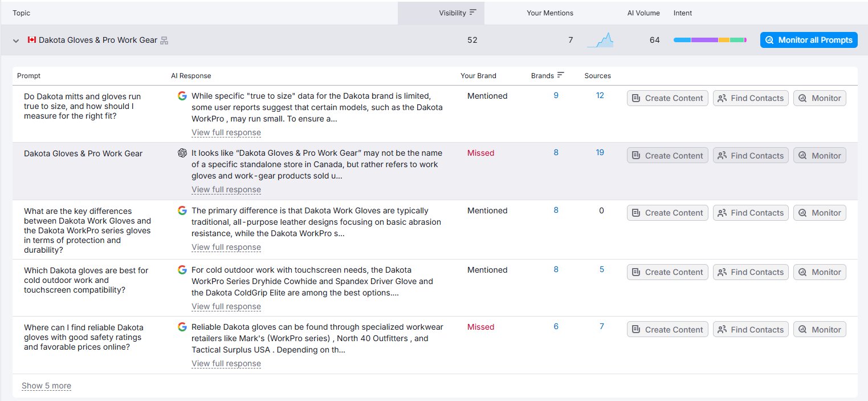Click the AI Volume column header
Image resolution: width=868 pixels, height=401 pixels.
[643, 13]
